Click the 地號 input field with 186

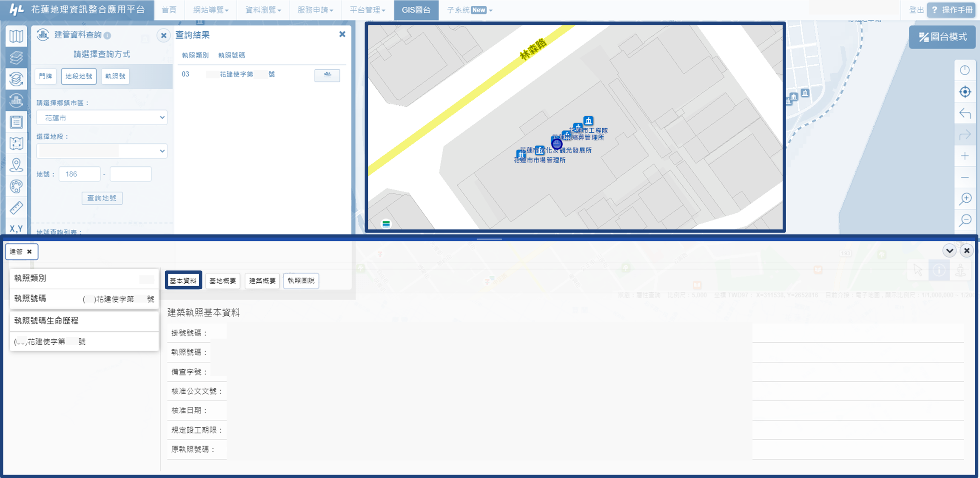80,174
